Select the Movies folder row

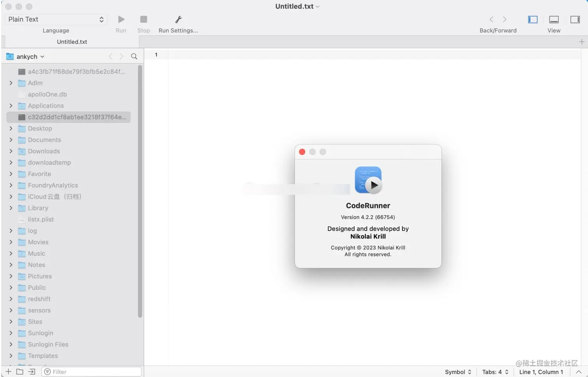pyautogui.click(x=68, y=242)
